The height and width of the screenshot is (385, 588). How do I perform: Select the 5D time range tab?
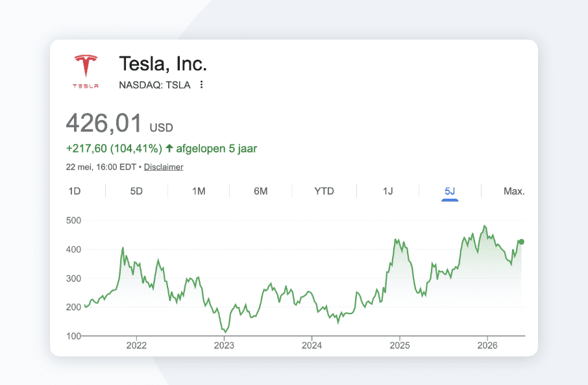pos(136,191)
